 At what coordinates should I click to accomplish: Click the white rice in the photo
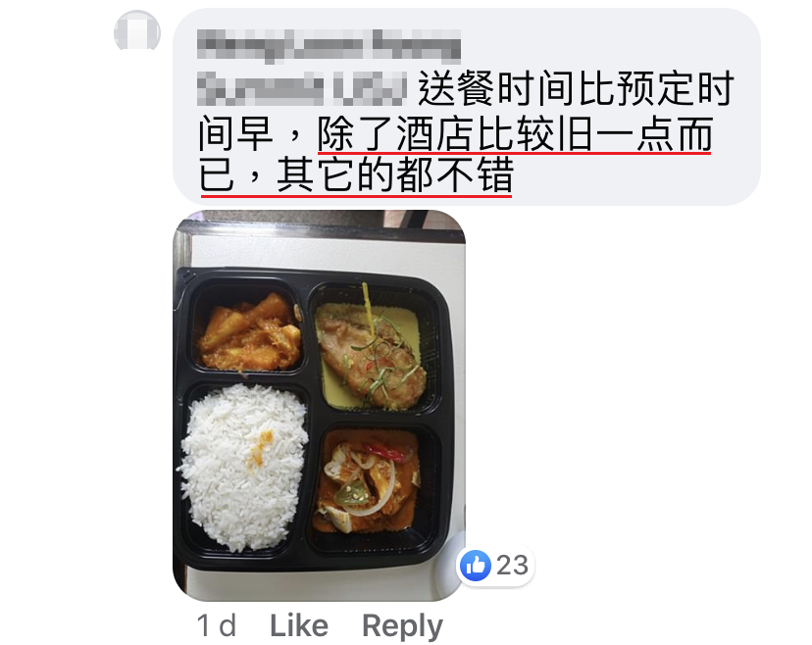pyautogui.click(x=242, y=466)
